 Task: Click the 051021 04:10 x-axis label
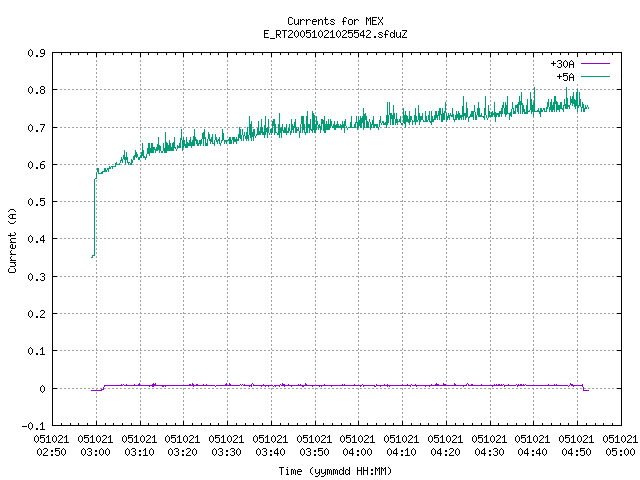[x=401, y=446]
